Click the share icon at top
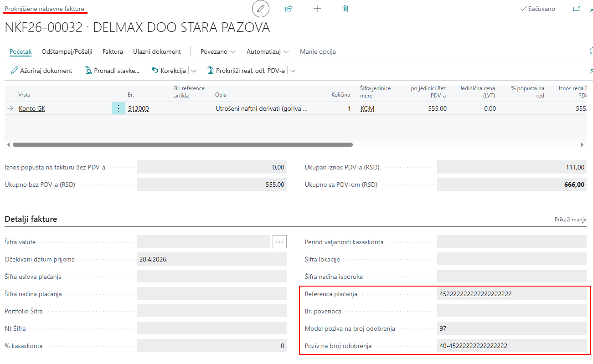Screen dimensions: 593x364 [x=289, y=9]
